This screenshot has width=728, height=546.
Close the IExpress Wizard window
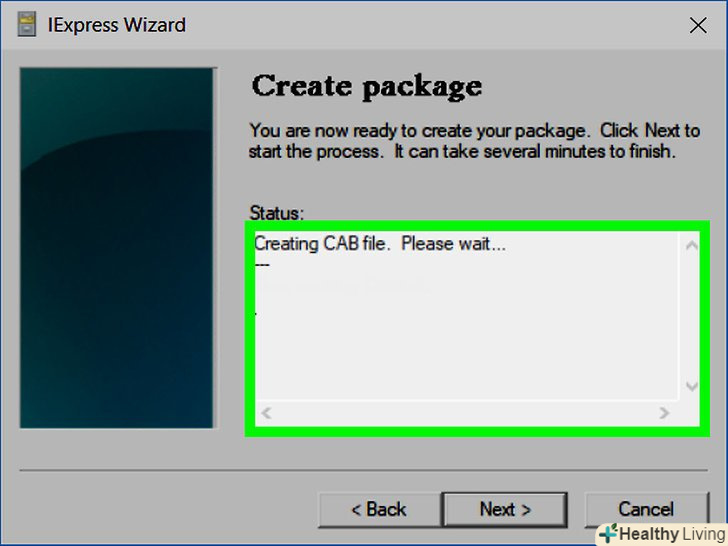click(698, 26)
